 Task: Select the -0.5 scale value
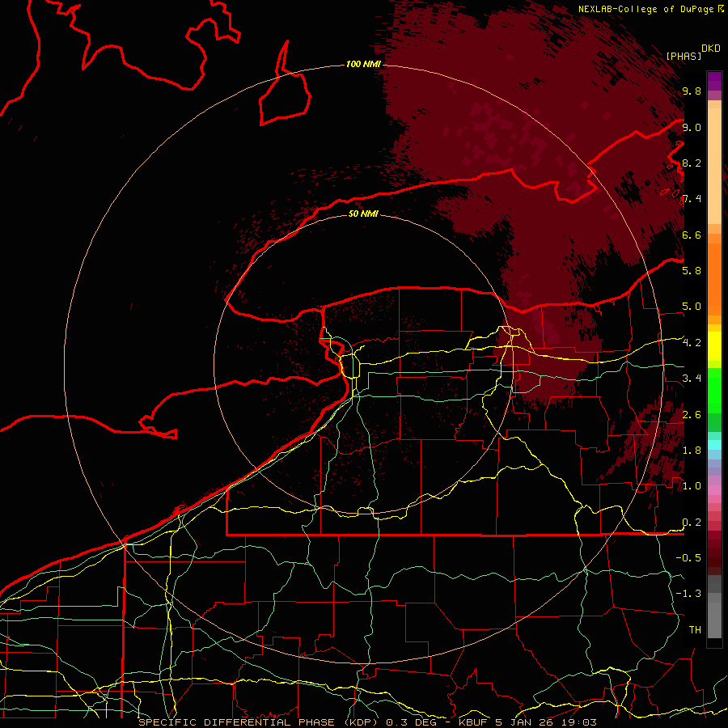[688, 557]
